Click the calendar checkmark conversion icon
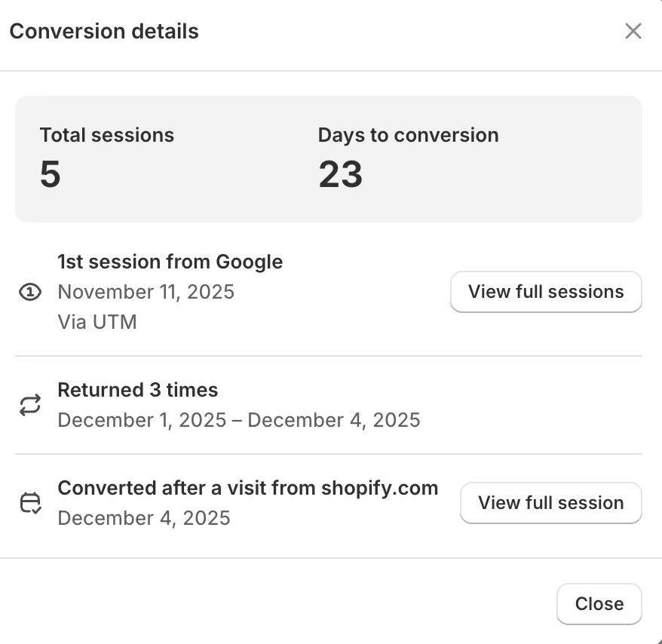 pyautogui.click(x=29, y=503)
